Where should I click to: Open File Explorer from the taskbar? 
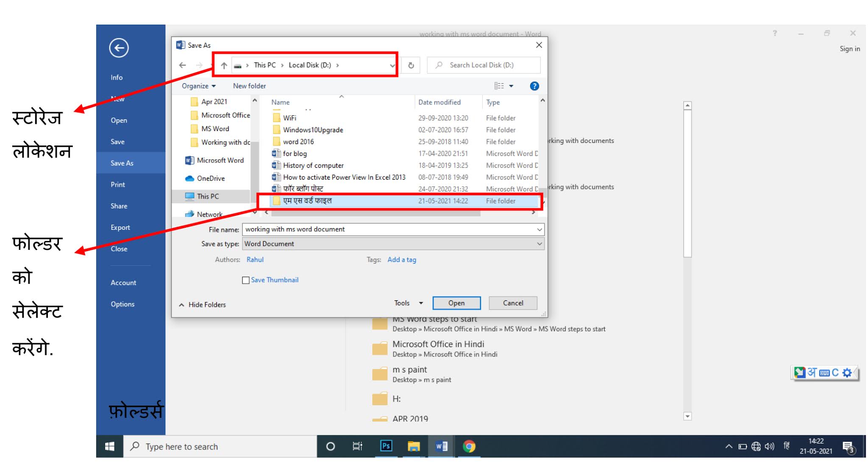[x=413, y=446]
